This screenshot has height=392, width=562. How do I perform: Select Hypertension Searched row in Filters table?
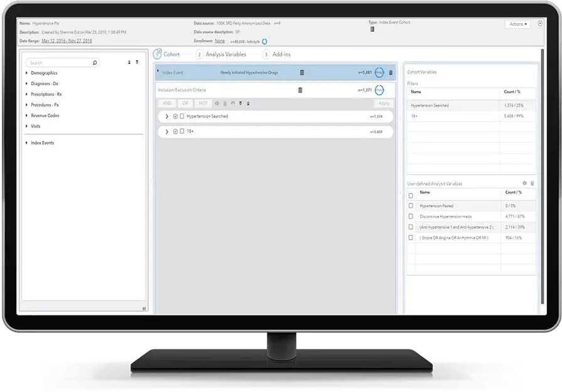coord(471,105)
